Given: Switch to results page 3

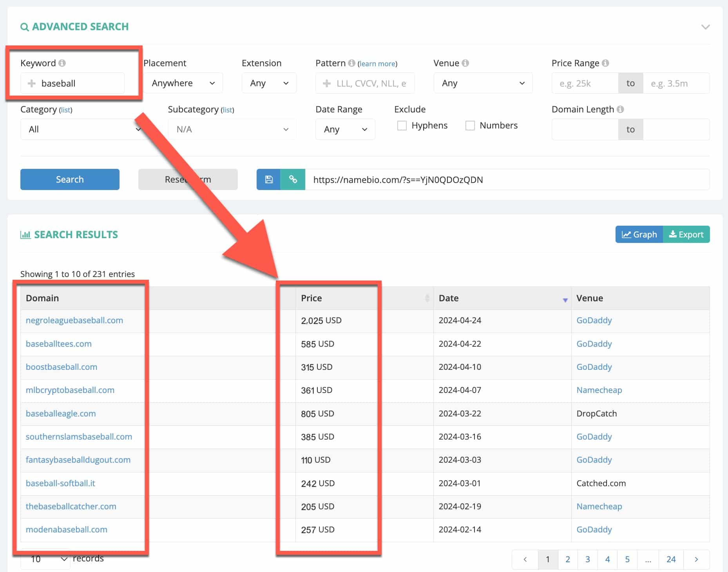Looking at the screenshot, I should pyautogui.click(x=587, y=559).
